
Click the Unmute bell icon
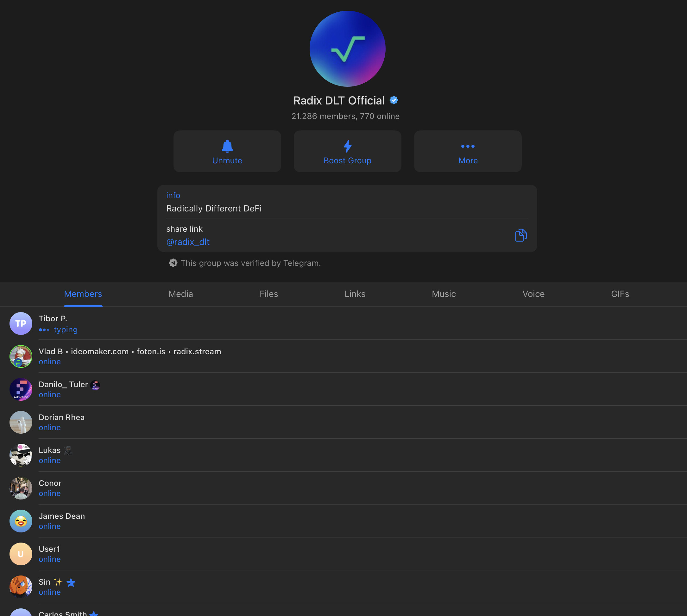(227, 147)
